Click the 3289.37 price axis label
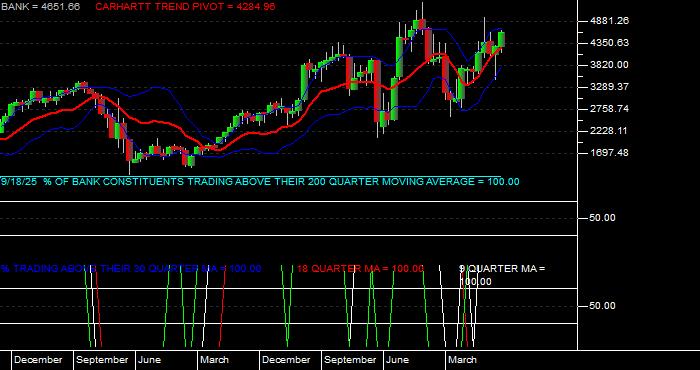This screenshot has width=700, height=370. (x=609, y=87)
